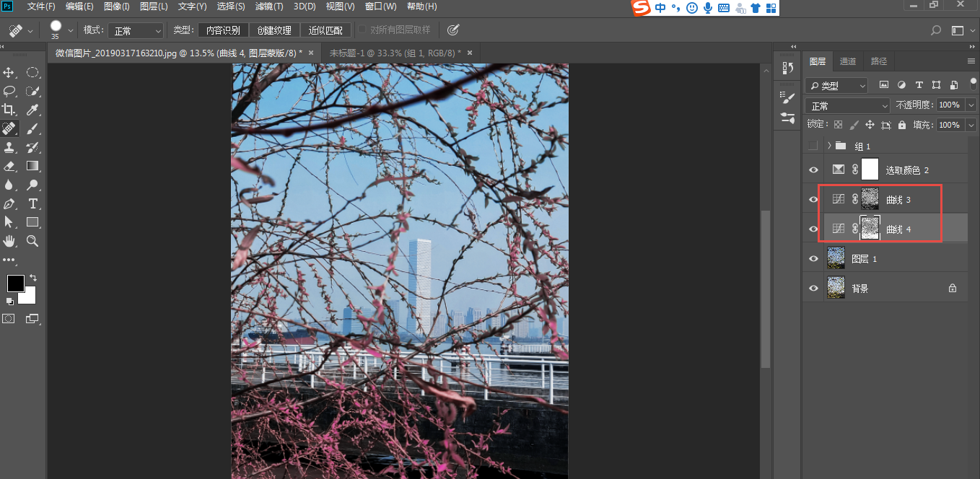The image size is (980, 479).
Task: Switch to the 通道 tab
Action: (x=848, y=61)
